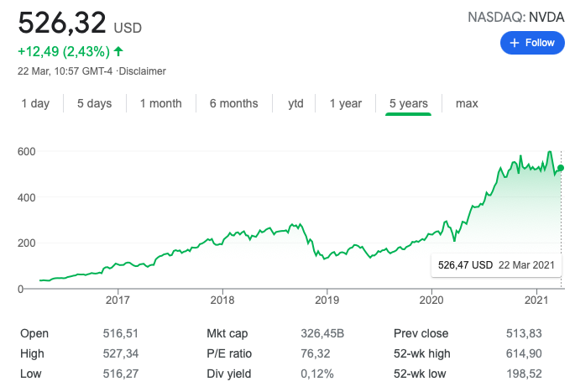The height and width of the screenshot is (392, 575).
Task: Click the green endpoint dot on chart
Action: click(560, 168)
